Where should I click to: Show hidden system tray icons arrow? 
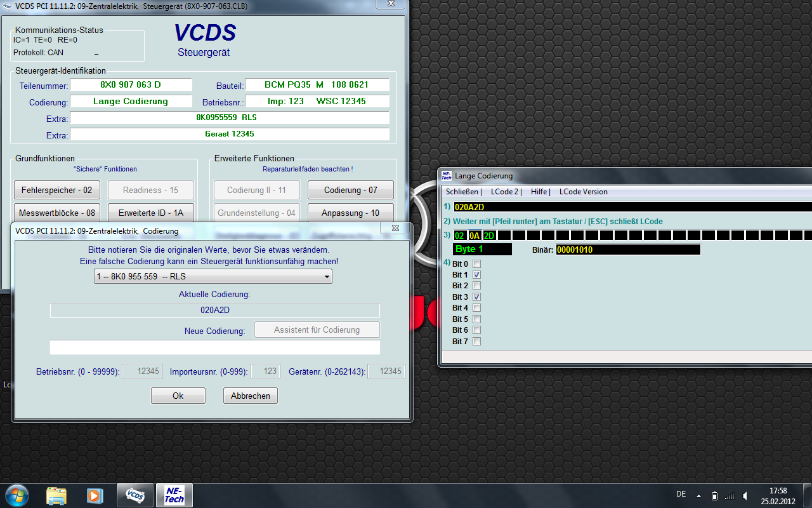coord(698,495)
